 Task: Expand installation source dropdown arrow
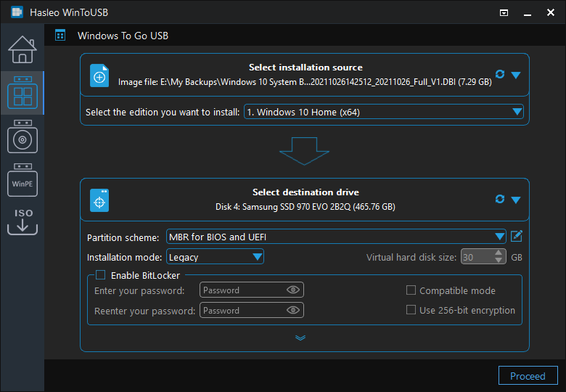516,75
